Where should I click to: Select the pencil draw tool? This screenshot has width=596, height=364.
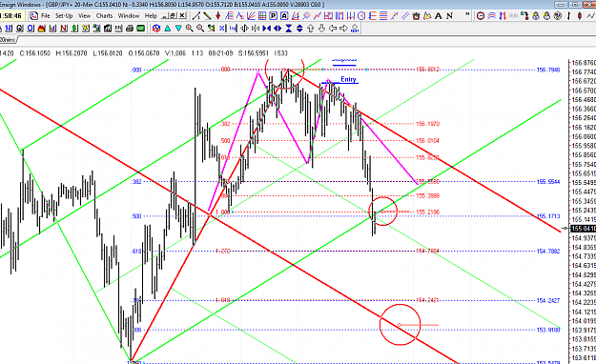pos(207,16)
